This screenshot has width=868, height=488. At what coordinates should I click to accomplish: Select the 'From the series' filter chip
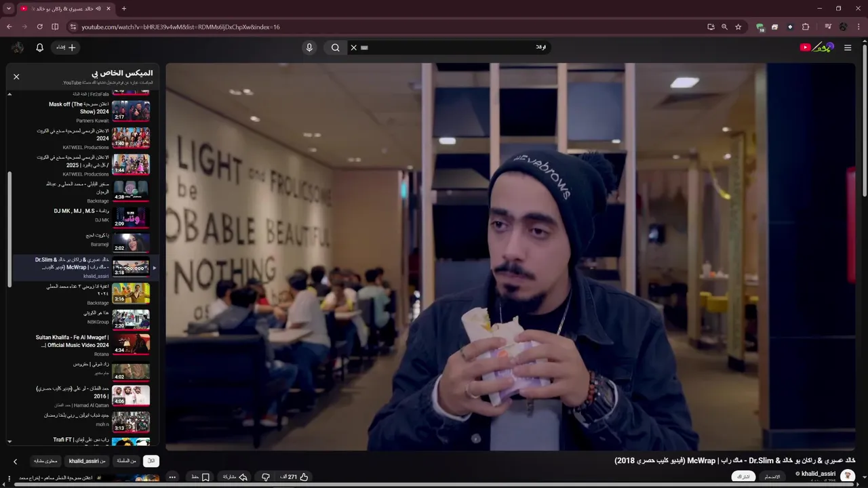click(126, 461)
